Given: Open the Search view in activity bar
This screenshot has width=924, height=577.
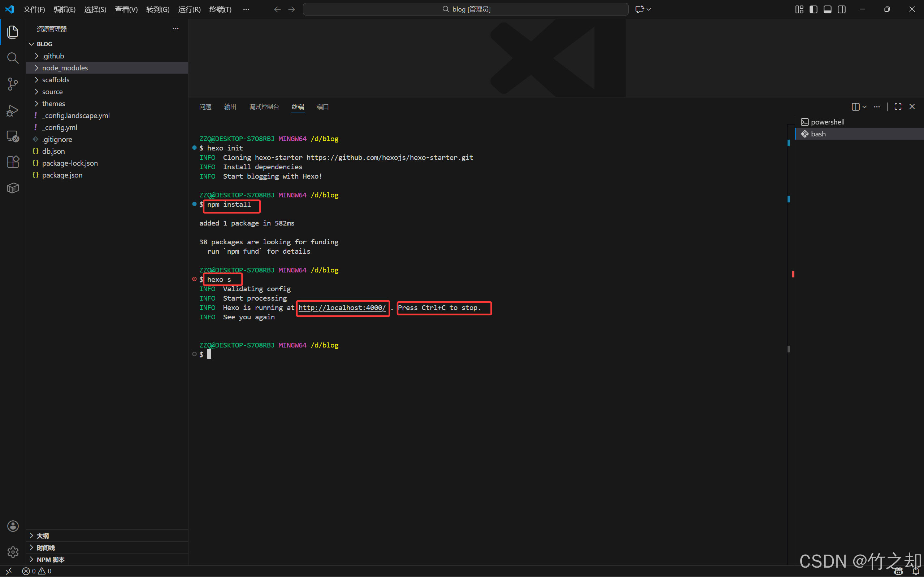Looking at the screenshot, I should (13, 58).
